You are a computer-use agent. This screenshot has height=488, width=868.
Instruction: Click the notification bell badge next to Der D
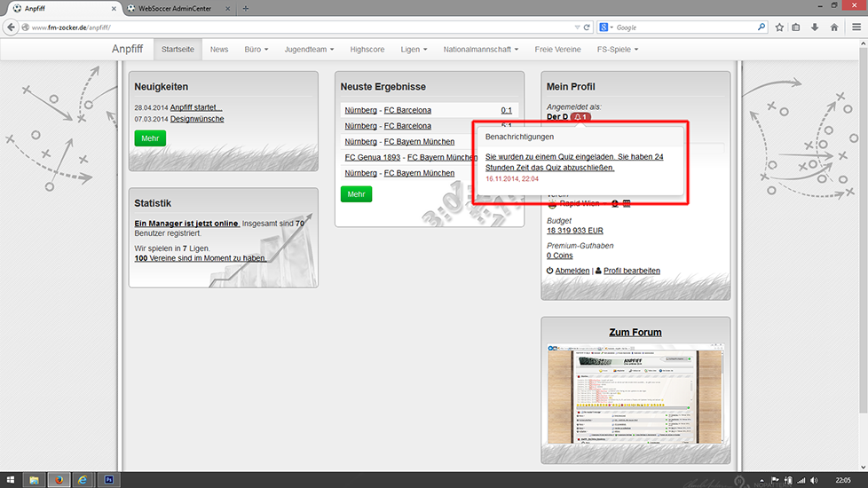580,117
